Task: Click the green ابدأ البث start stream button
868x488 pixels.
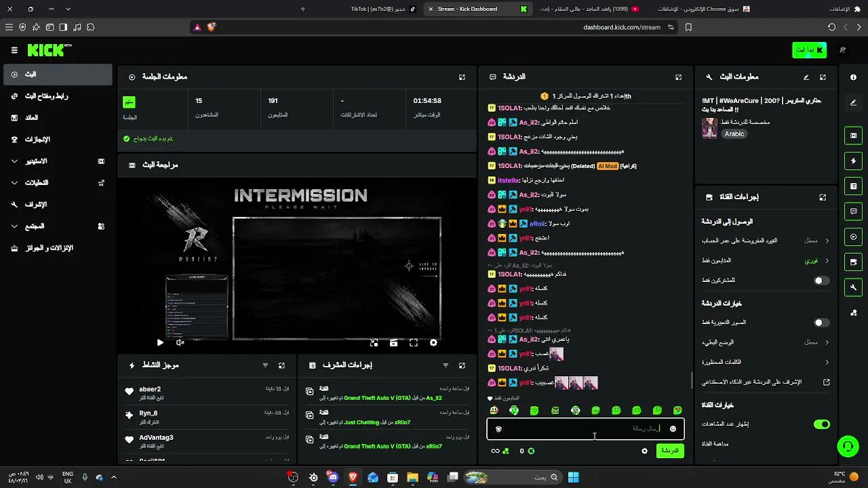Action: 809,50
